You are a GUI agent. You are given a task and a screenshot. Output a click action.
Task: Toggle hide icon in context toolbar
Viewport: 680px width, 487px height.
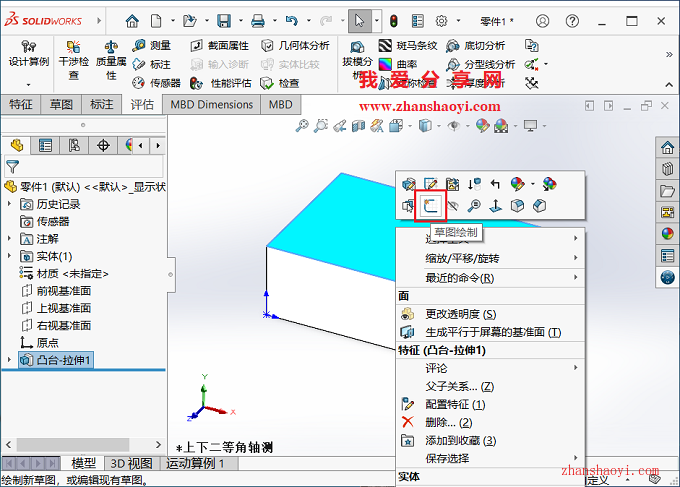coord(452,206)
